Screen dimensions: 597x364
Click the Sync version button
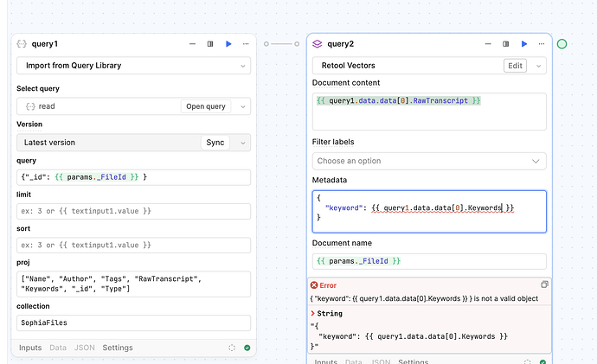click(x=215, y=143)
